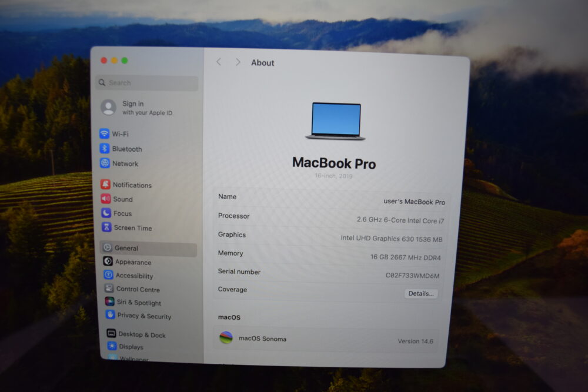
Task: Click the "Memory" row label
Action: click(x=230, y=253)
